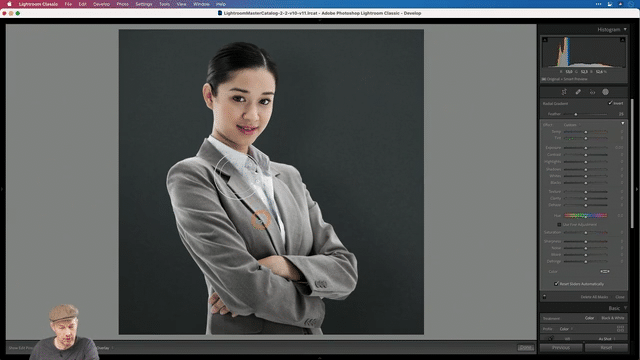Open the Overlay options dropdown in toolbar
Screen dimensions: 640x360
105,348
